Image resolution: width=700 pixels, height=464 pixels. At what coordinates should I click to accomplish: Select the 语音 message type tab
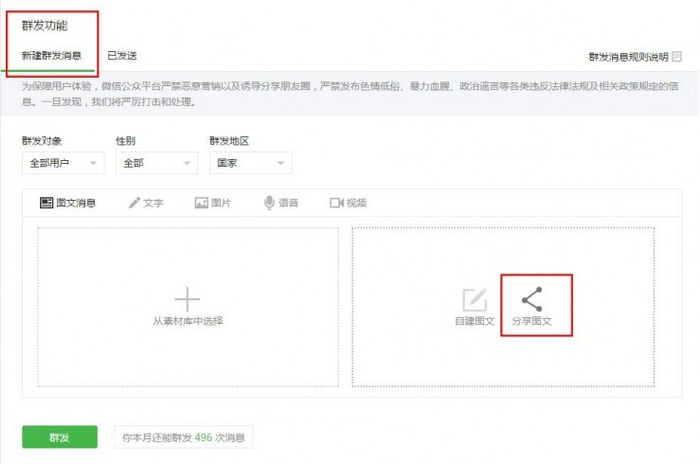coord(281,203)
